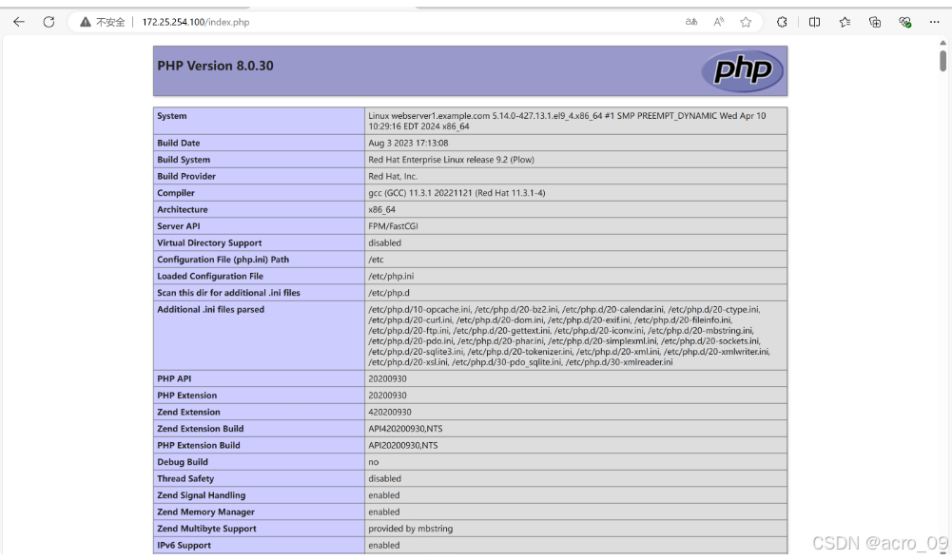Click the 'Server API' row label
This screenshot has height=560, width=952.
click(x=179, y=226)
